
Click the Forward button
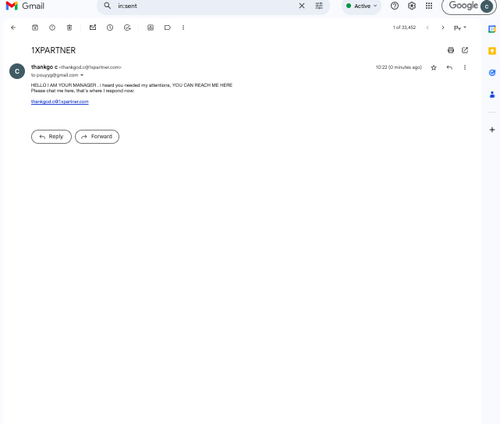(x=97, y=137)
